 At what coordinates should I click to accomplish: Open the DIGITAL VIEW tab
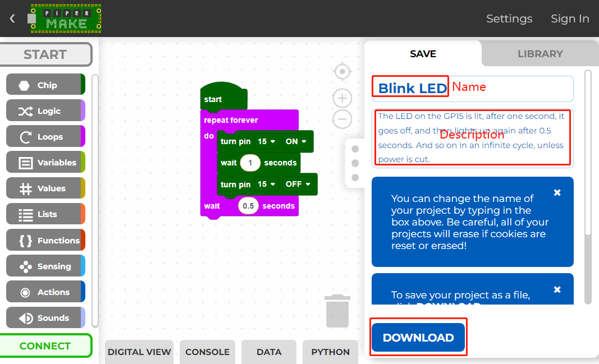(x=139, y=352)
